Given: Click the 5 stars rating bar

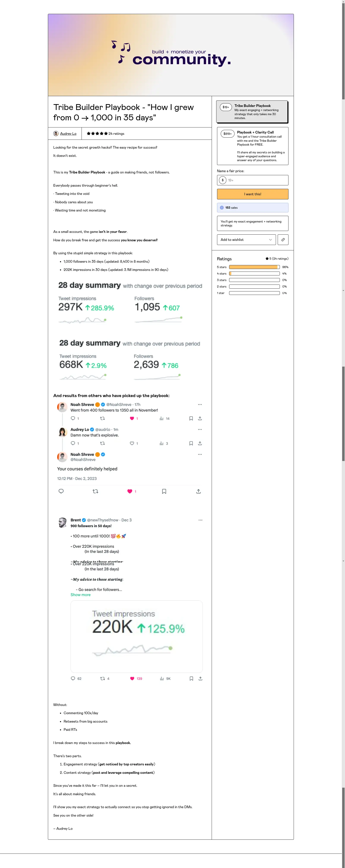Looking at the screenshot, I should click(x=254, y=267).
